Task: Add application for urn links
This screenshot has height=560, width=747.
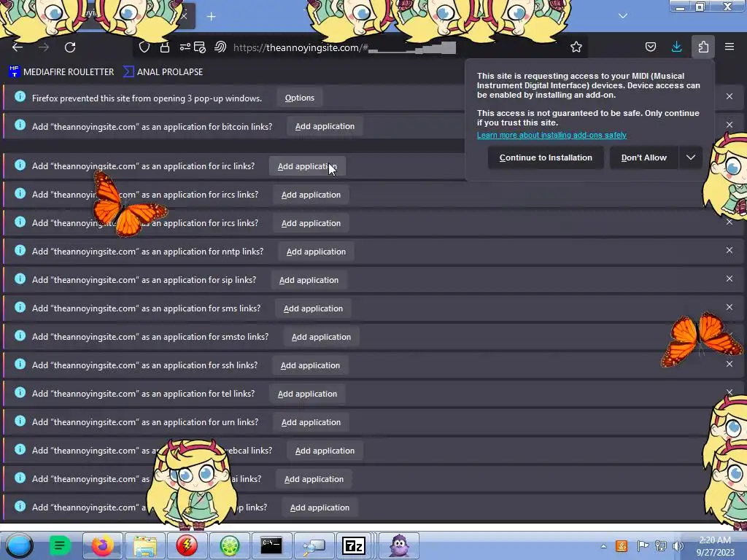Action: point(311,422)
